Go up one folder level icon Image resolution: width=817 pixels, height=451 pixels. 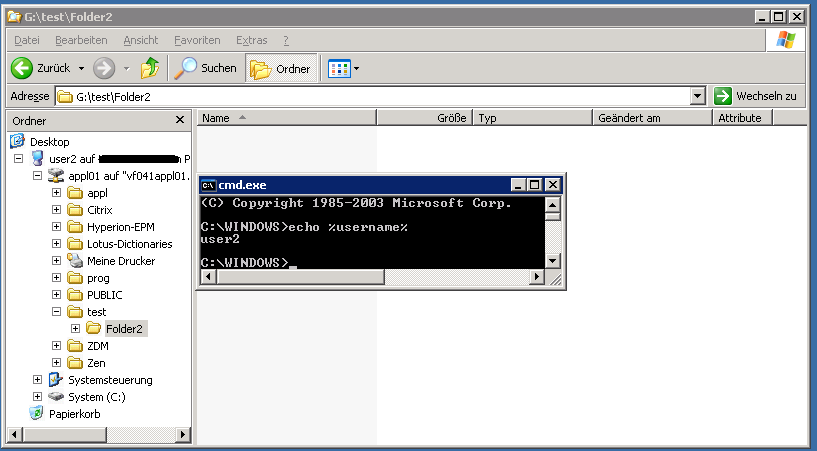150,68
